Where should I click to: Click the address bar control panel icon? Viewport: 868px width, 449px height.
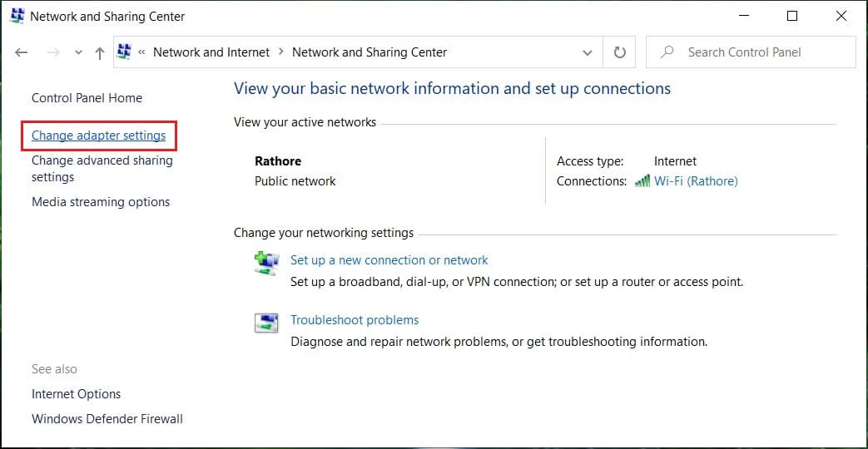[x=125, y=52]
